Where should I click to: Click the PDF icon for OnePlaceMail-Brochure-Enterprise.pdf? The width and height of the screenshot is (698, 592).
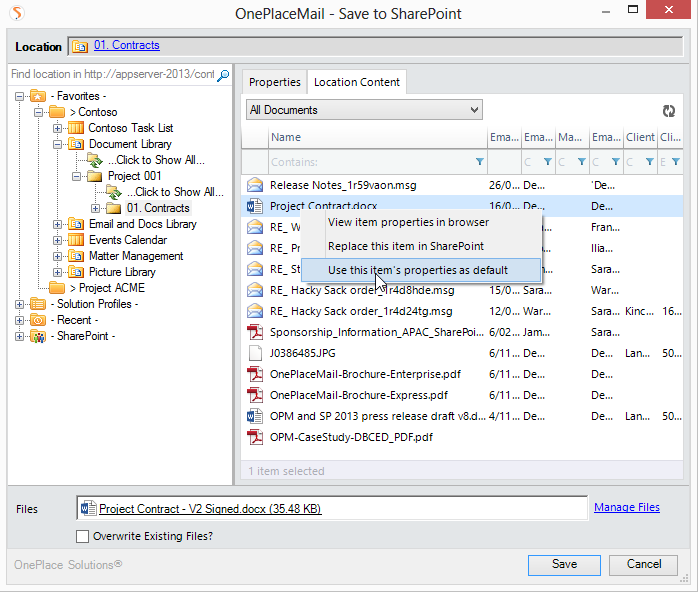[254, 374]
